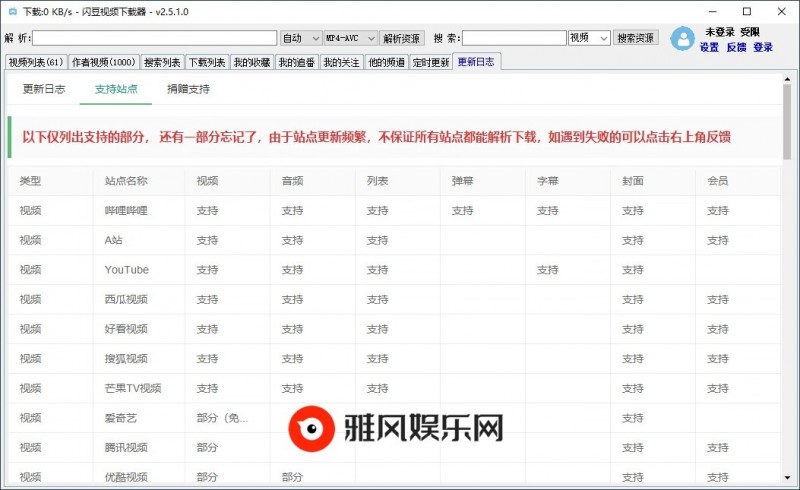Open the MP4-AVC format dropdown
800x490 pixels.
[x=350, y=38]
